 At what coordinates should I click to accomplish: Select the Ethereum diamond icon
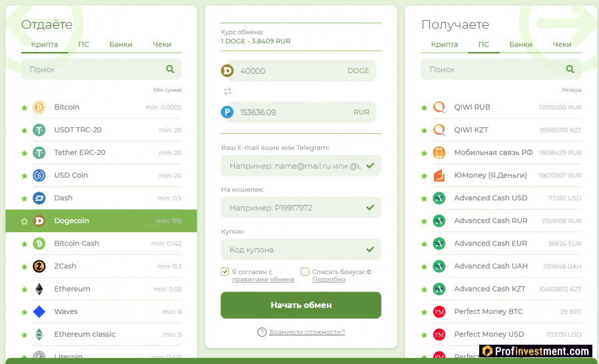(39, 289)
